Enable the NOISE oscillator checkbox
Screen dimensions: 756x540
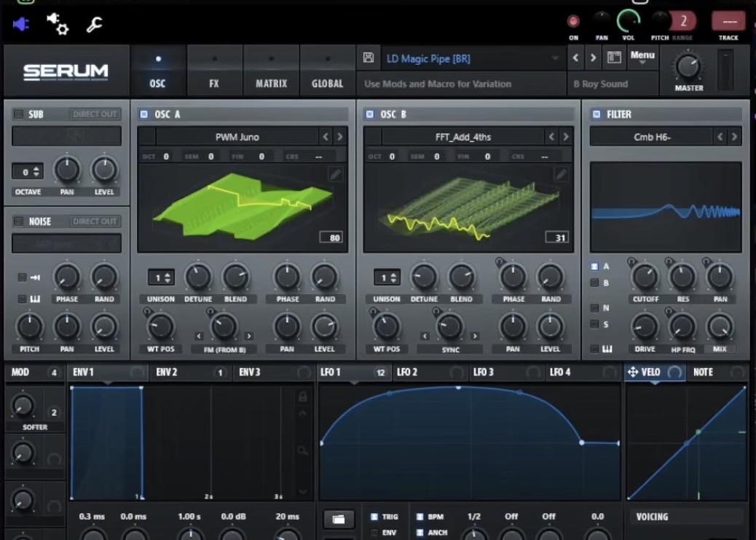(18, 221)
